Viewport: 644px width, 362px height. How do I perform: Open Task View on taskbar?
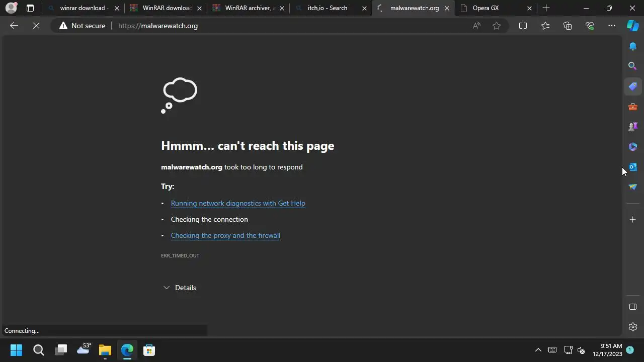point(61,350)
